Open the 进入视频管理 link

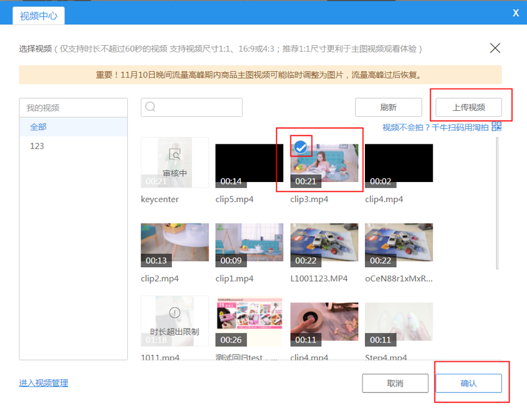[43, 382]
